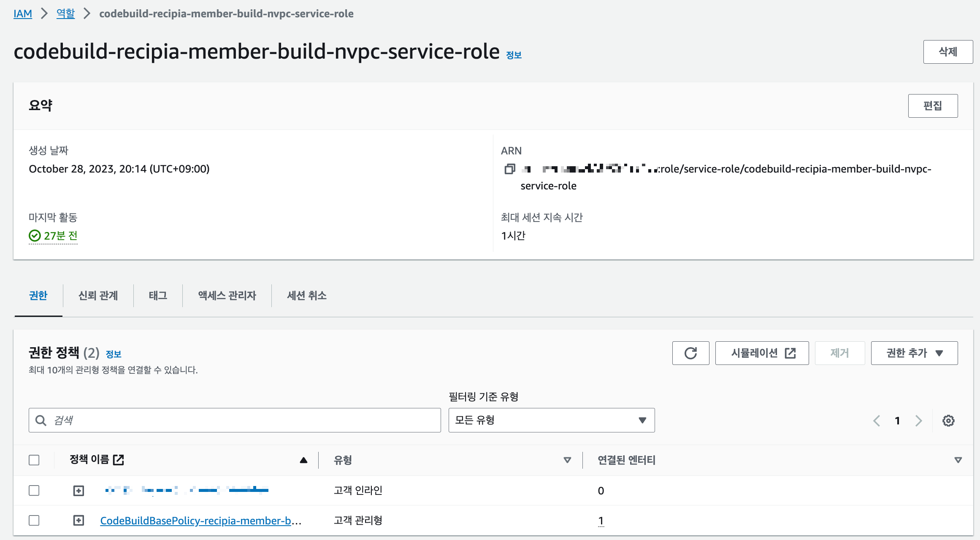
Task: Click the search magnifier icon
Action: (x=41, y=421)
